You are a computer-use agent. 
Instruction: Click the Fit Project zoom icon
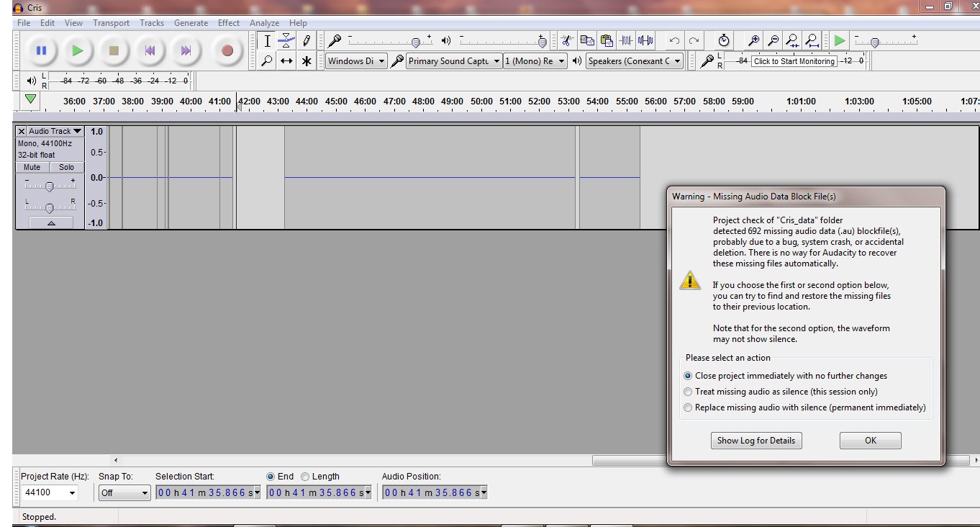812,41
